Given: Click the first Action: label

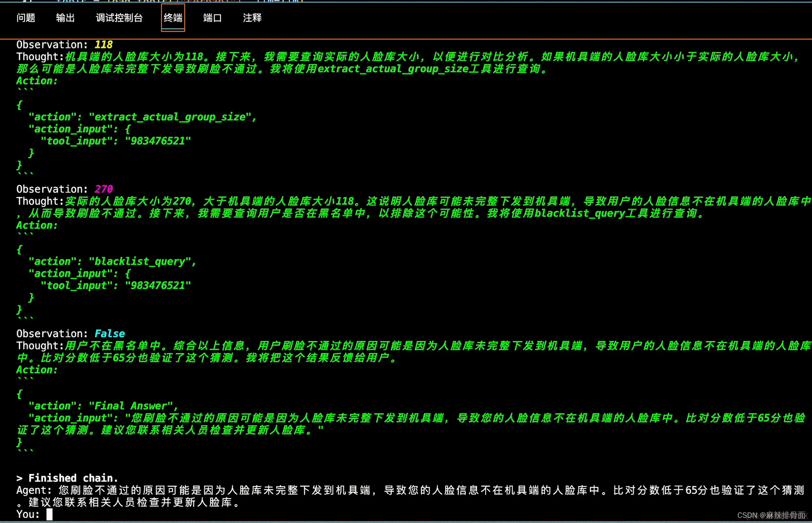Looking at the screenshot, I should (x=37, y=81).
